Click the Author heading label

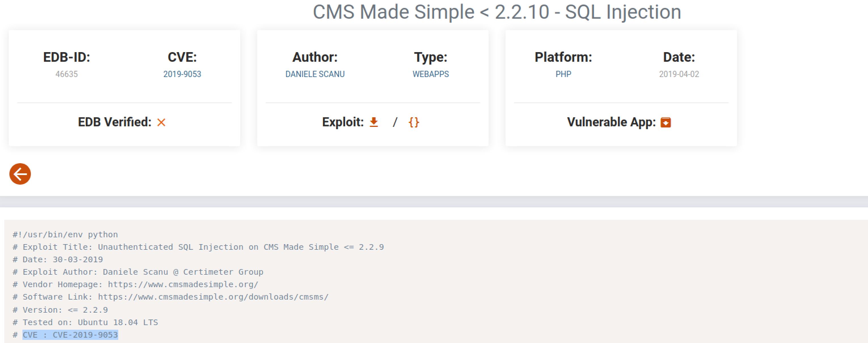315,57
